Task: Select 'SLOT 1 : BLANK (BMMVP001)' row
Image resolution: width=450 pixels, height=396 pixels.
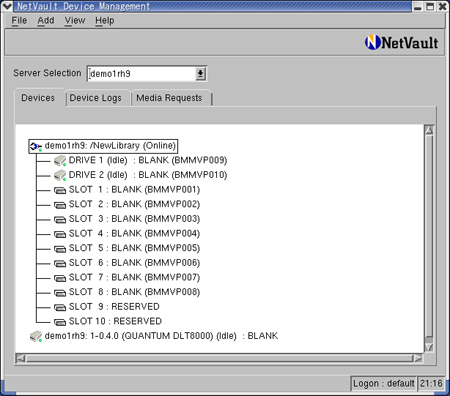Action: click(127, 190)
